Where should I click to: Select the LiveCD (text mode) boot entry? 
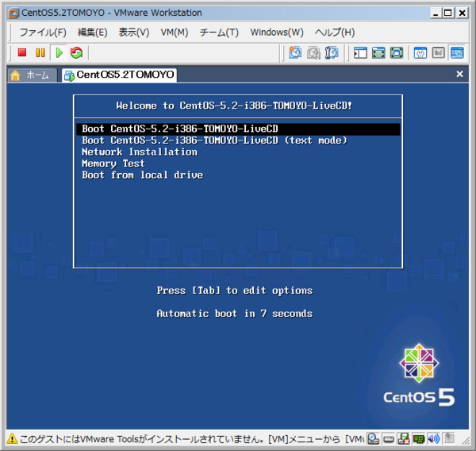214,141
